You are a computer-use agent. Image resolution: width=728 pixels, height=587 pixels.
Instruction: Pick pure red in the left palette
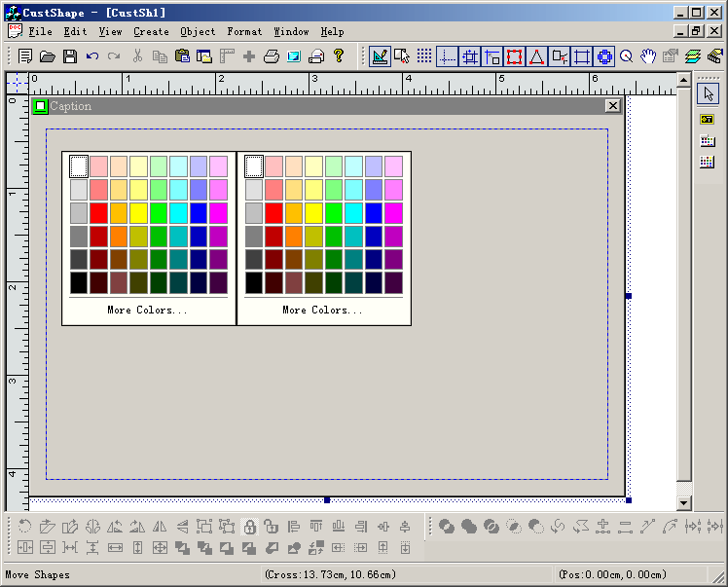[x=98, y=213]
